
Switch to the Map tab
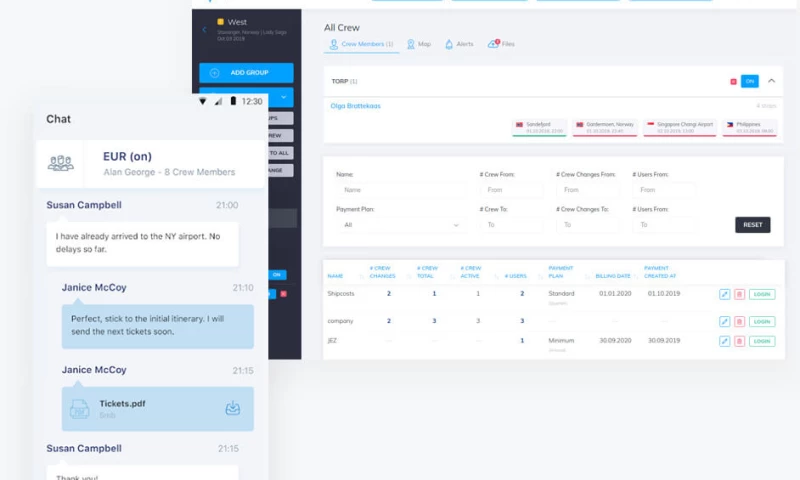(418, 44)
